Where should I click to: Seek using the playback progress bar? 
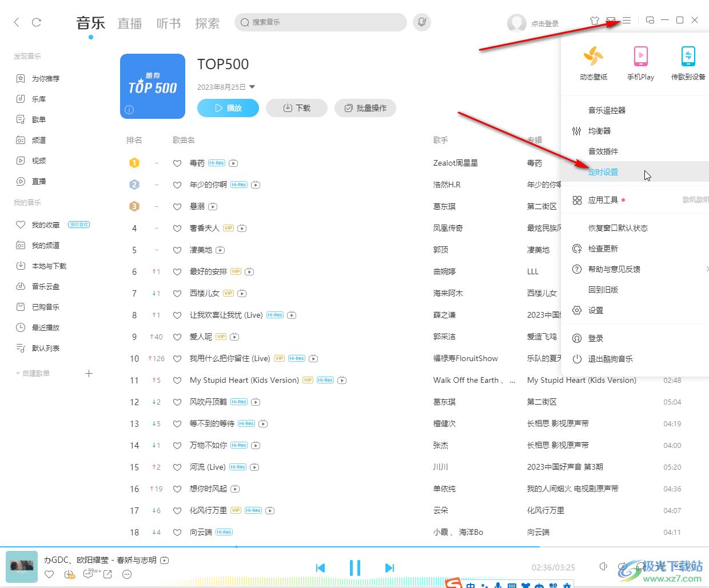(x=354, y=547)
